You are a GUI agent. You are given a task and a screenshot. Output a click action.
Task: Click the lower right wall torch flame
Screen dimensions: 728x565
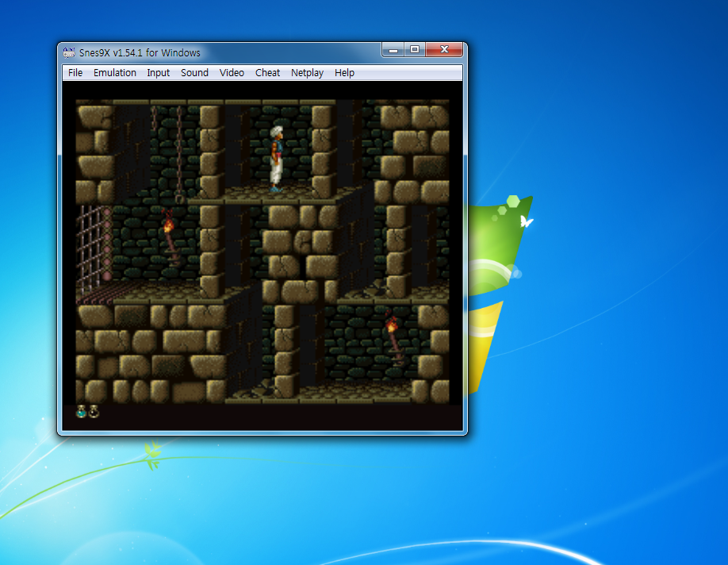(x=392, y=324)
